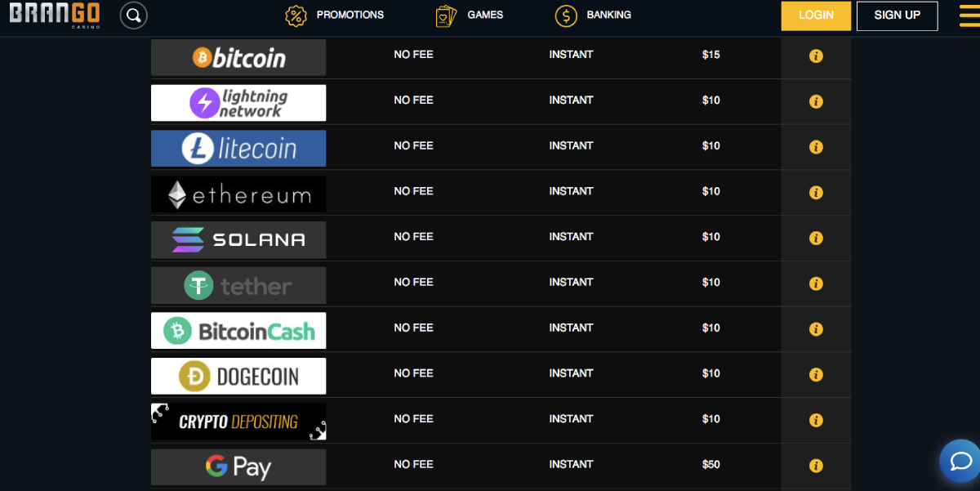View Ethereum deposit info icon
This screenshot has height=491, width=980.
click(x=815, y=193)
